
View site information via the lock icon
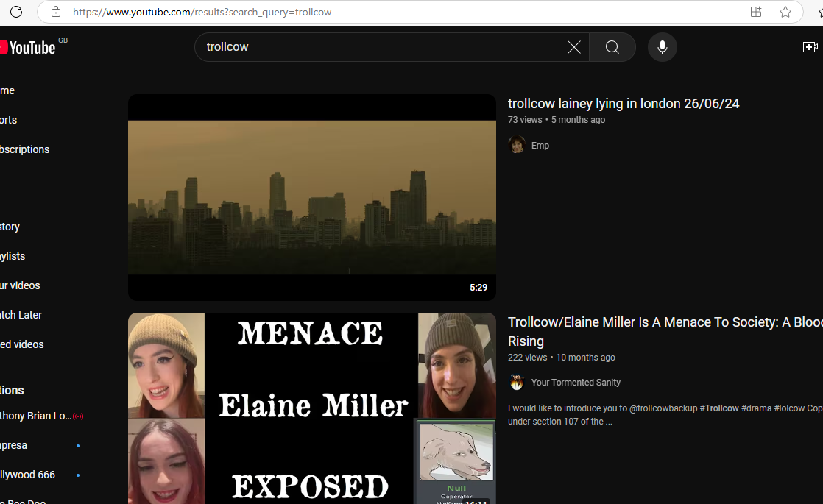(x=56, y=12)
